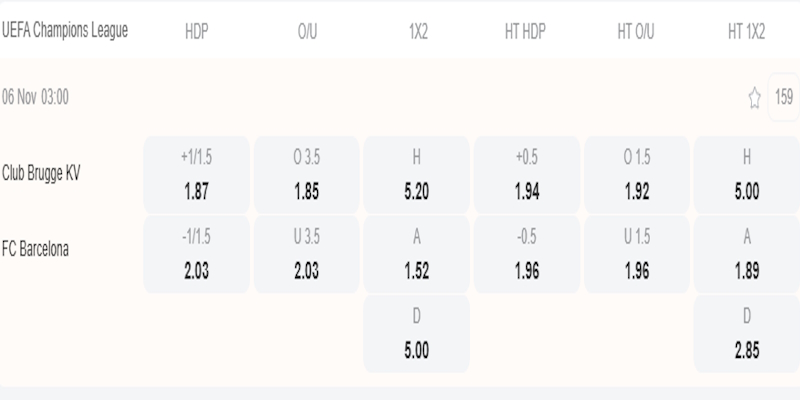
Task: Select half-time handicap -0.5 at 1.96
Action: coord(527,254)
